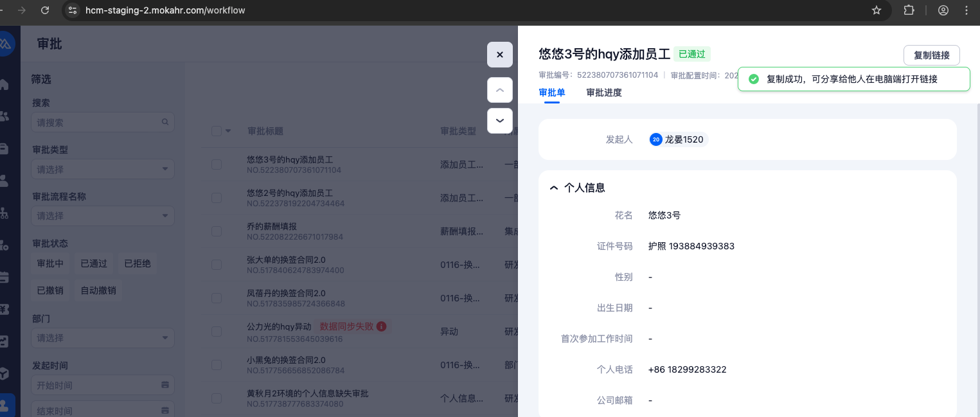
Task: Switch to the 审批进度 tab
Action: 603,93
